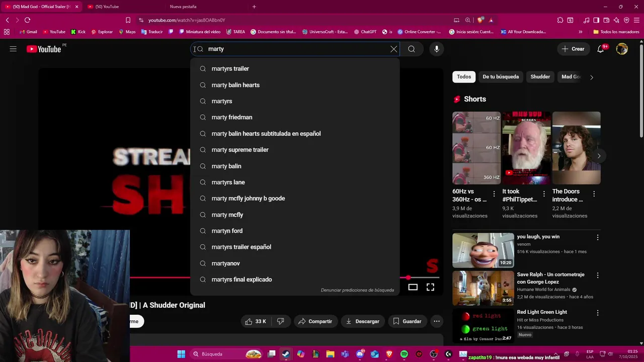
Task: Select suggestion 'marty balin hearts'
Action: (295, 85)
